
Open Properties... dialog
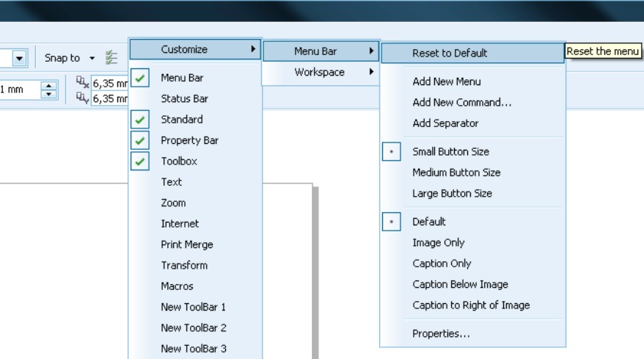[x=473, y=333]
